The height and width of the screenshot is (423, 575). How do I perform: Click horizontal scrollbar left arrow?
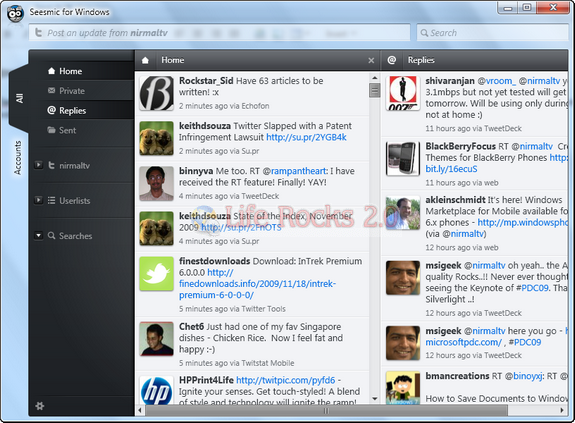pos(140,410)
